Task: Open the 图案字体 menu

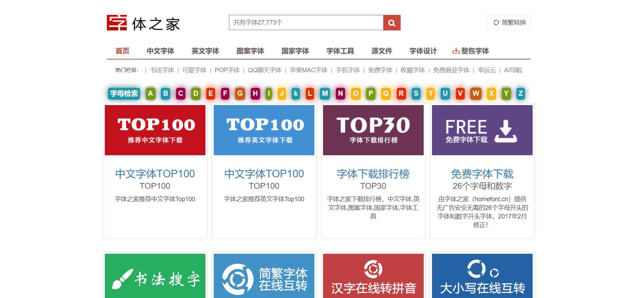Action: tap(250, 51)
